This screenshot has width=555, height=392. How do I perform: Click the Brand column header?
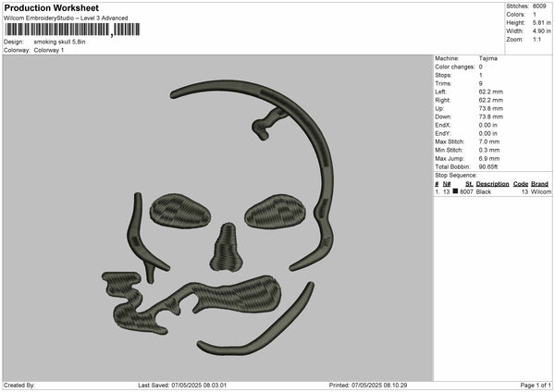tap(539, 184)
